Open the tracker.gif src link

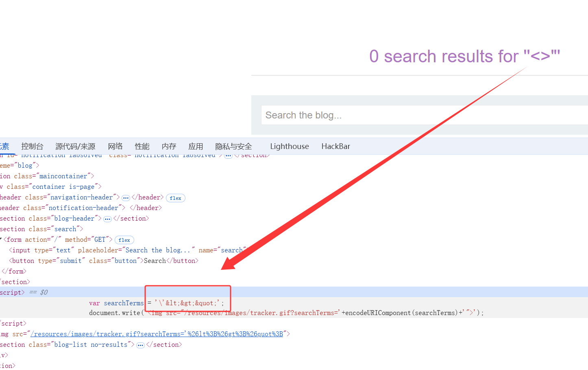(x=157, y=334)
